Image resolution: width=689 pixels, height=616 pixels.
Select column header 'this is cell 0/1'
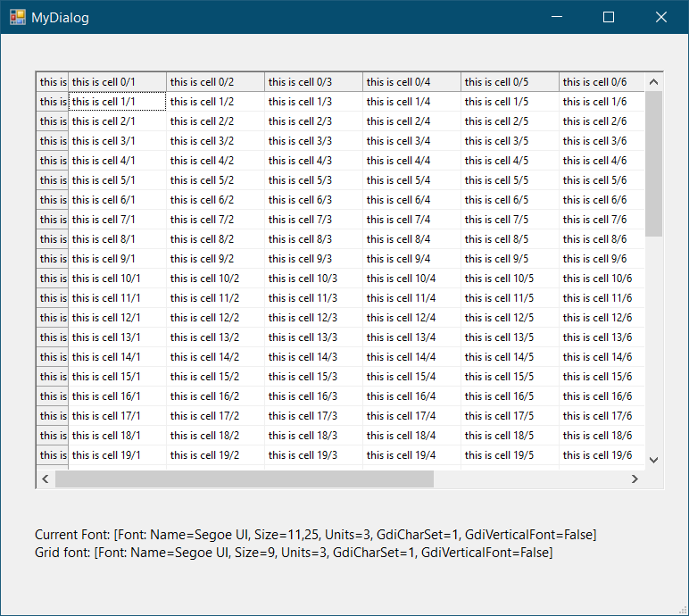117,82
